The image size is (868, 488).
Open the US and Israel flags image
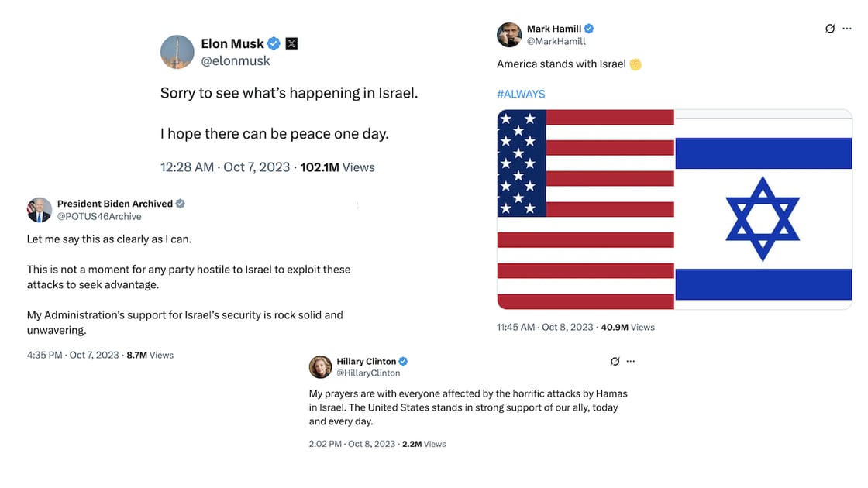click(x=674, y=209)
